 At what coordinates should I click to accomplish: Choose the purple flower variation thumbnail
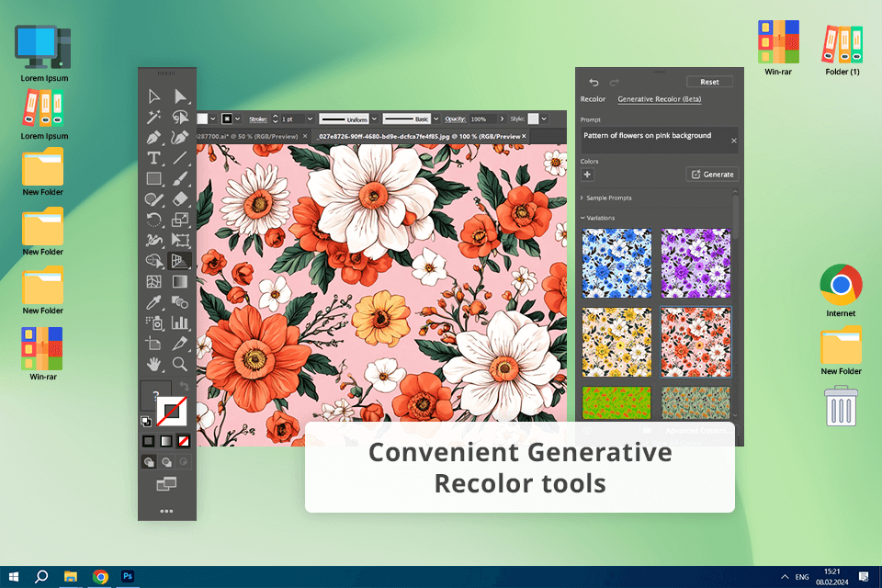click(x=695, y=264)
